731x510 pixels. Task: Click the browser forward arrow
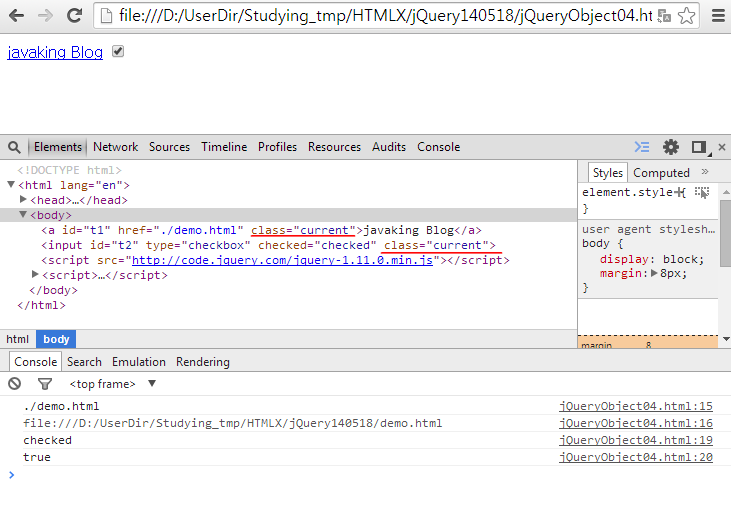[45, 16]
